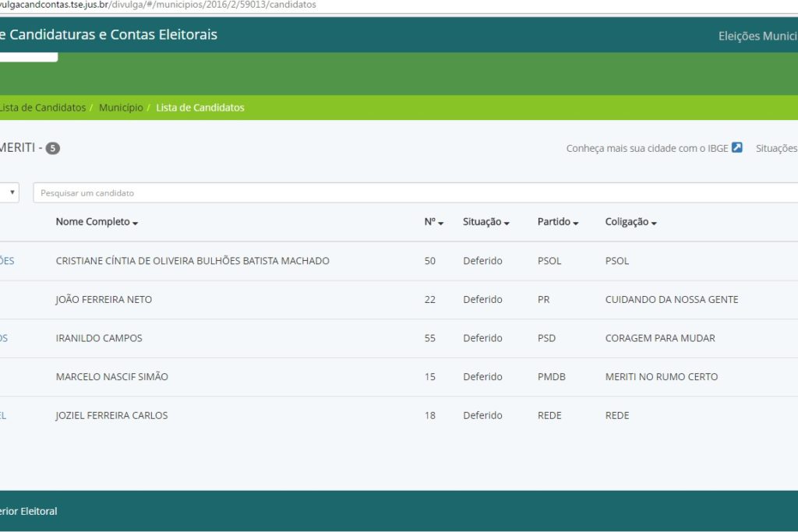Click party PSD in Iranildo's row
This screenshot has width=798, height=532.
546,338
